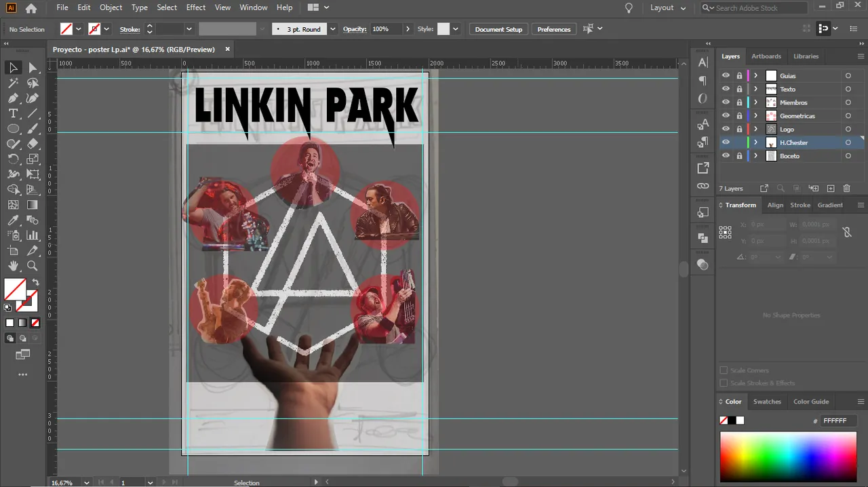Switch to the Align tab
This screenshot has width=868, height=487.
point(775,205)
